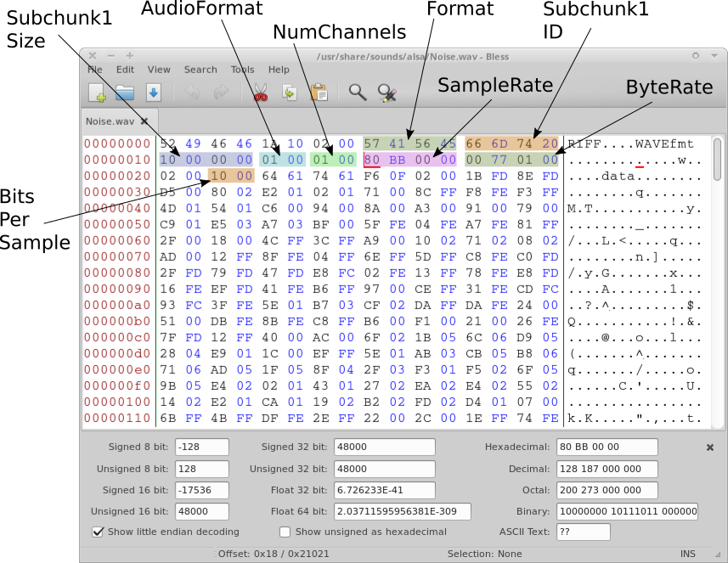Paste from the clipboard toolbar icon
Viewport: 728px width, 563px height.
click(x=319, y=93)
